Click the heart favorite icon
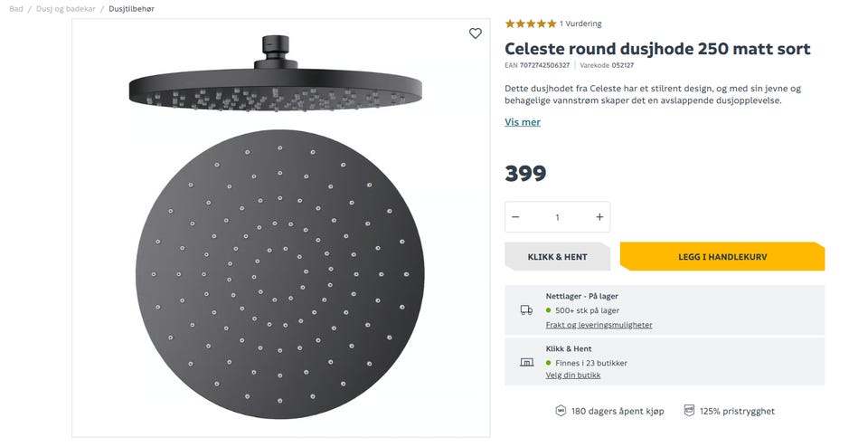868x447 pixels. tap(476, 33)
